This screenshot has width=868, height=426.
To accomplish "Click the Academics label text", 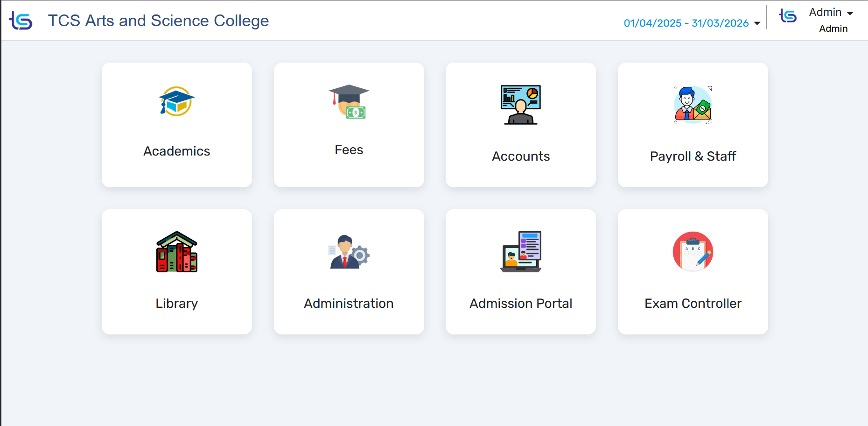I will click(177, 151).
